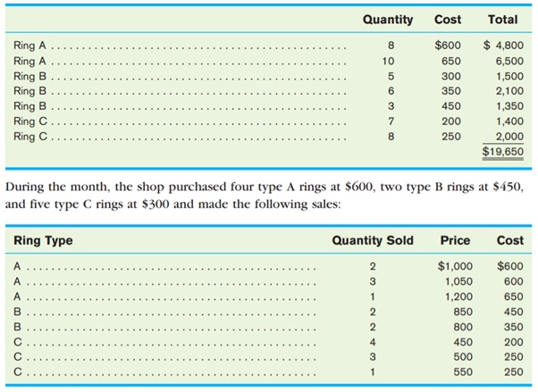Image resolution: width=538 pixels, height=392 pixels.
Task: Click the 2,000 total above grand total
Action: pyautogui.click(x=509, y=137)
